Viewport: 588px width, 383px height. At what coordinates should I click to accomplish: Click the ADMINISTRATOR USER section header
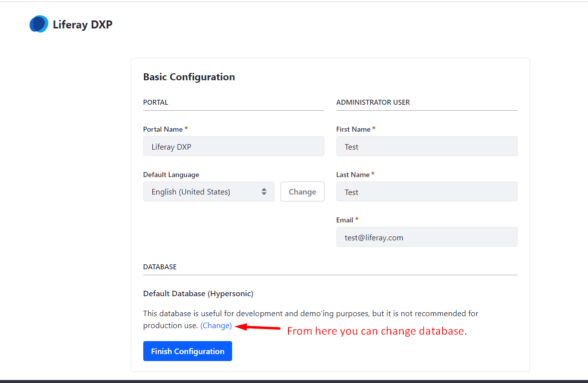(373, 102)
